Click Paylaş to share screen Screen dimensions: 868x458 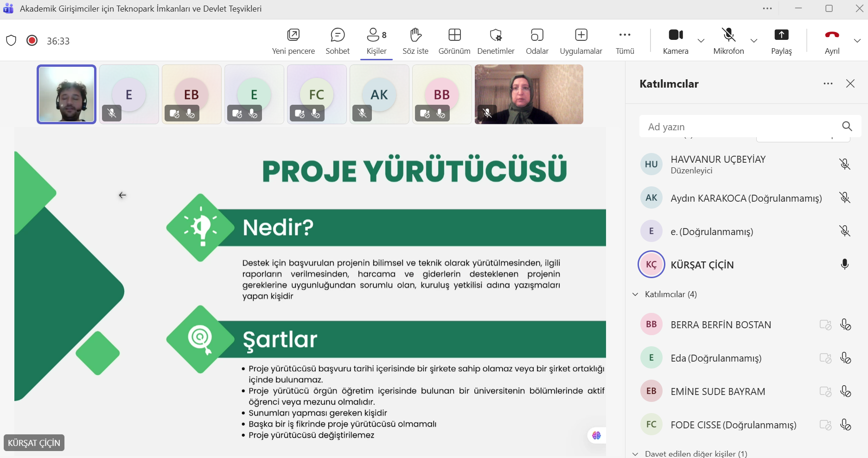click(x=781, y=41)
